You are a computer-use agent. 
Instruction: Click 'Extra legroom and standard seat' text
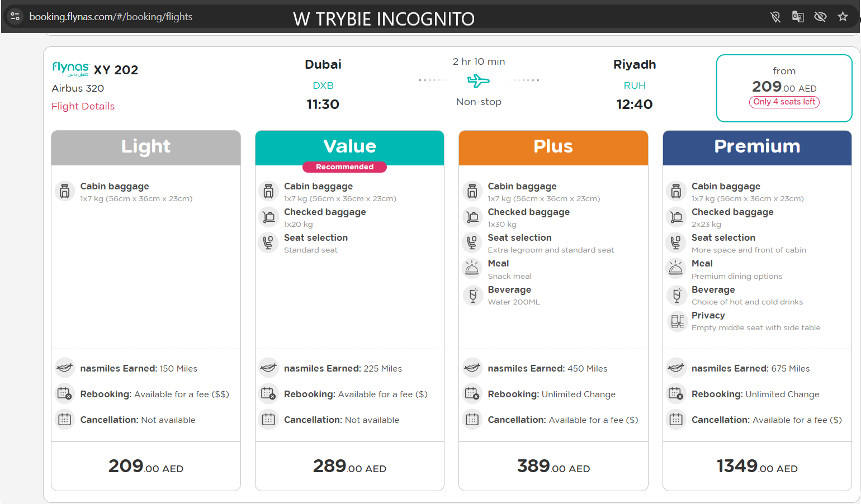coord(551,250)
